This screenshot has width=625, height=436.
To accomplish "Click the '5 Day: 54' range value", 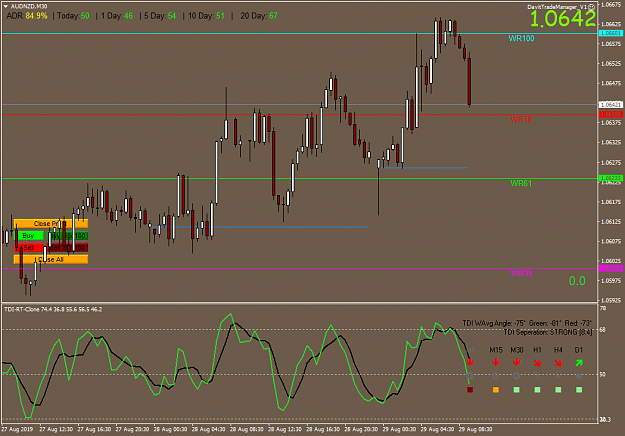I will [160, 16].
